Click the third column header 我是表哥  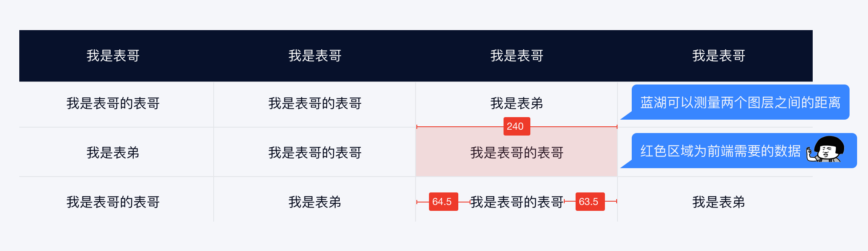click(x=517, y=56)
